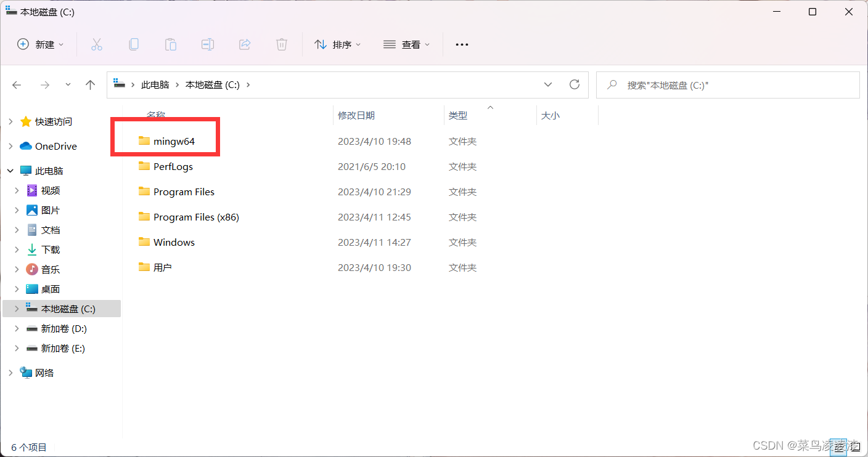868x457 pixels.
Task: Click the Program Files folder icon
Action: tap(144, 192)
